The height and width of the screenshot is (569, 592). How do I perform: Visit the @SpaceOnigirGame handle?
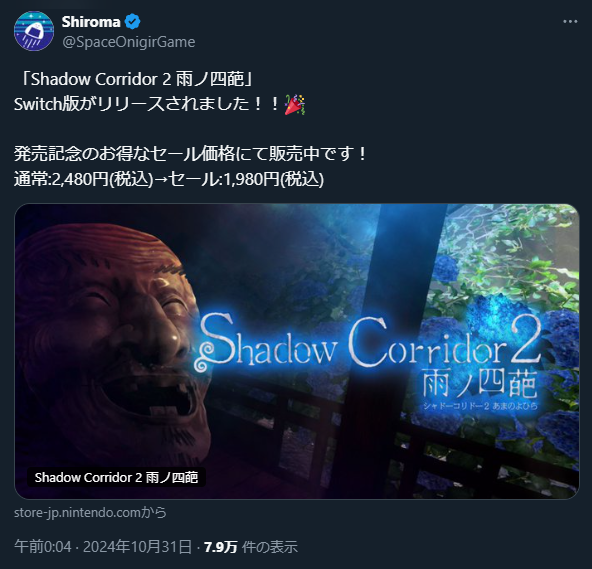[129, 42]
